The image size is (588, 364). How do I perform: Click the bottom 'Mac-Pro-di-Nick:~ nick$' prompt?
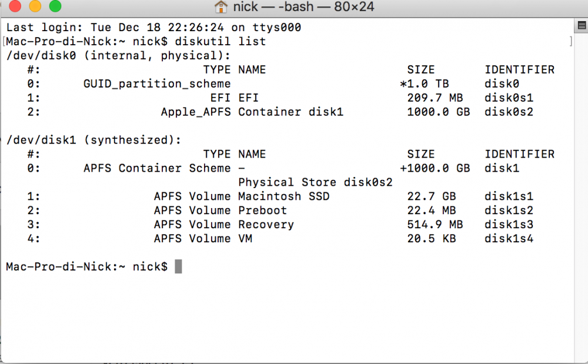point(87,266)
